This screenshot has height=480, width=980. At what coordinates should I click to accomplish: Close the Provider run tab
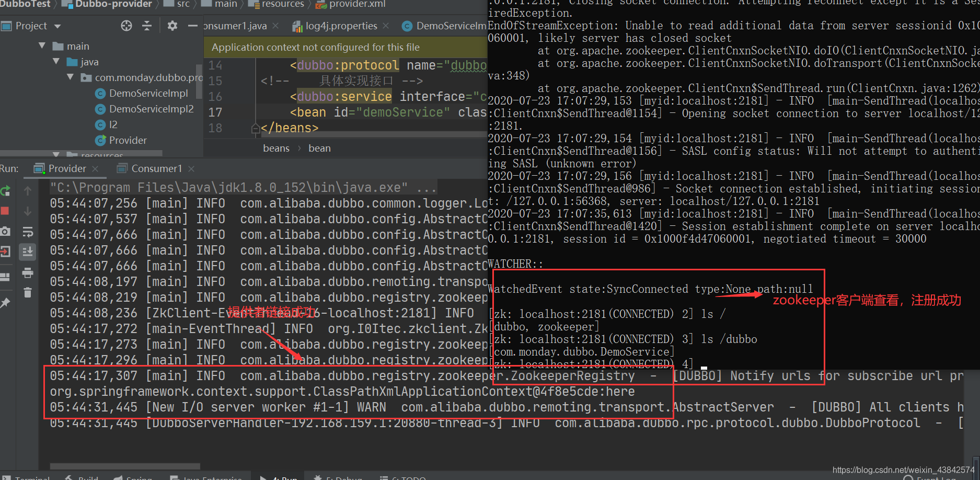95,169
